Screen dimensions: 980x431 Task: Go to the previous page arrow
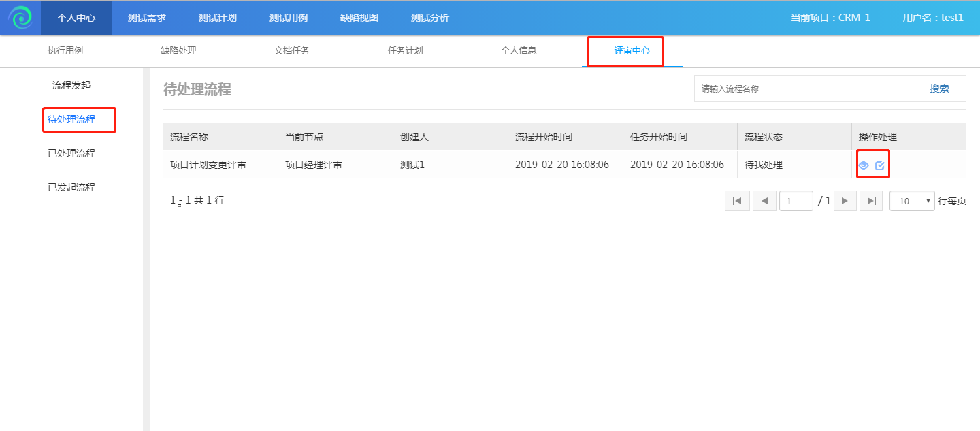tap(764, 201)
